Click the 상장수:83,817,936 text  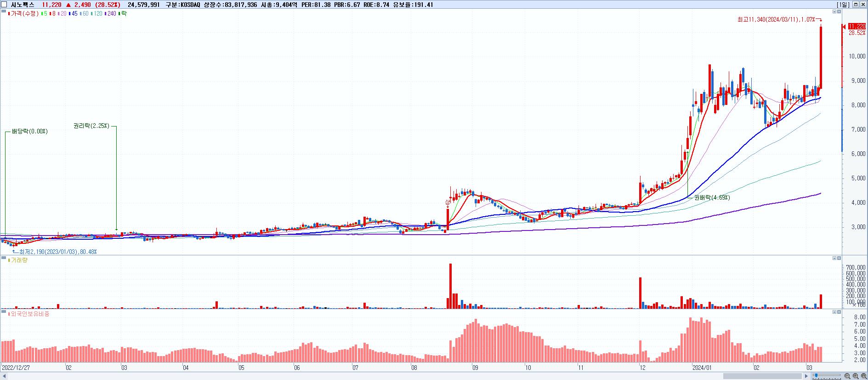point(230,5)
